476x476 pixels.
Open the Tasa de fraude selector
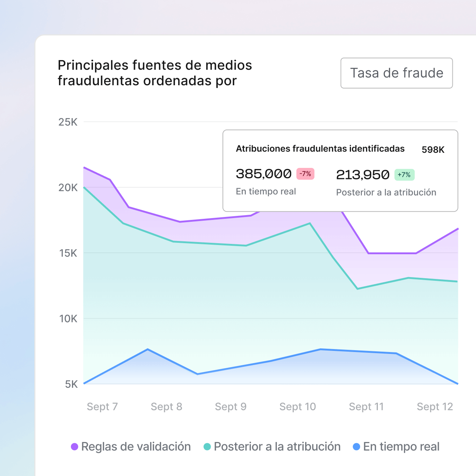(x=396, y=73)
